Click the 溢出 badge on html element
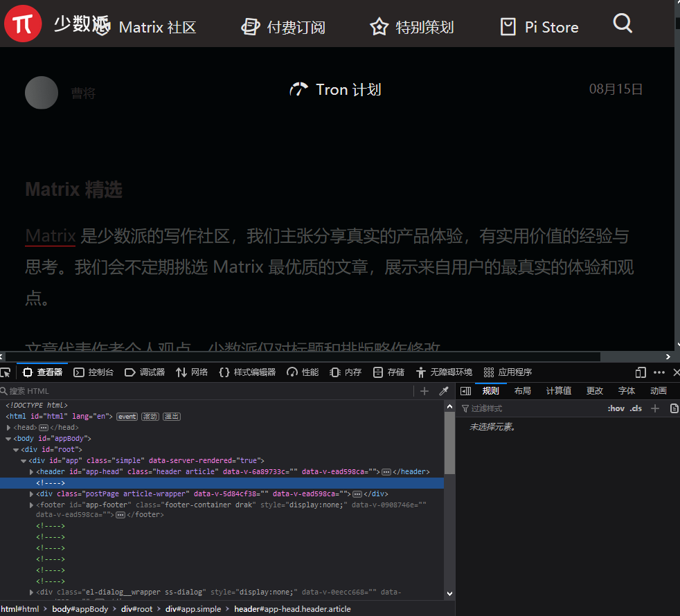 172,417
